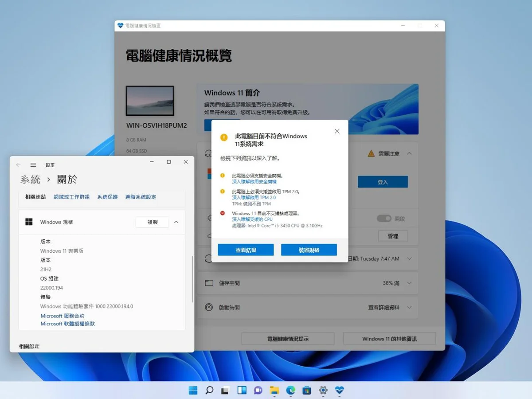This screenshot has height=399, width=532.
Task: Open 網域或工作群組 related link
Action: pos(71,197)
